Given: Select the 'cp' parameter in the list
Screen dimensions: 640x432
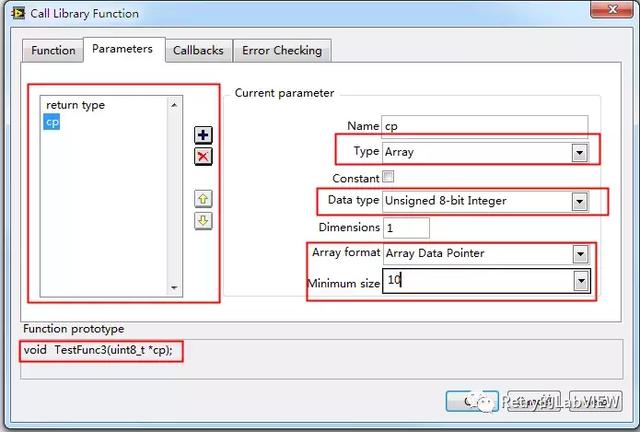Looking at the screenshot, I should tap(52, 122).
